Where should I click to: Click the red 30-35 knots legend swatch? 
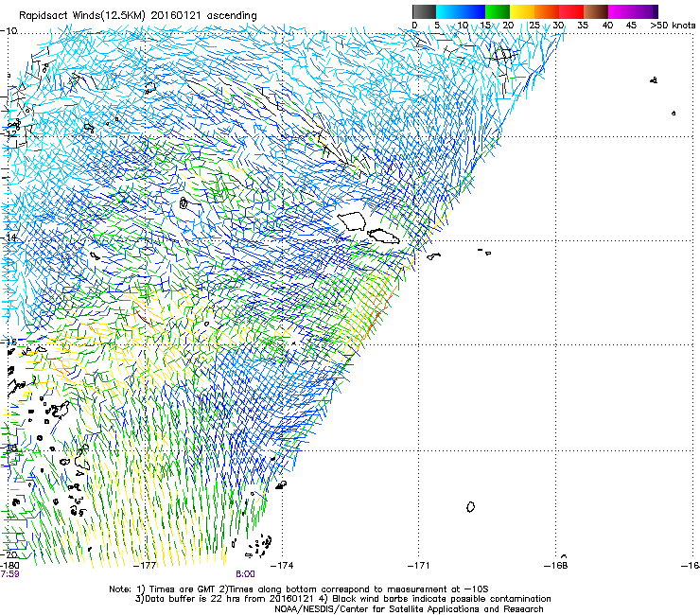(571, 11)
